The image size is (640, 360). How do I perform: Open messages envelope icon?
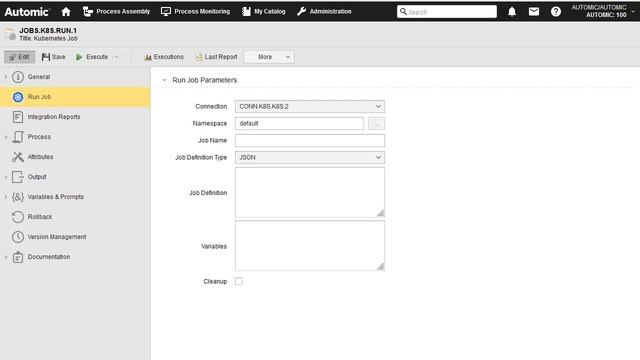[533, 12]
